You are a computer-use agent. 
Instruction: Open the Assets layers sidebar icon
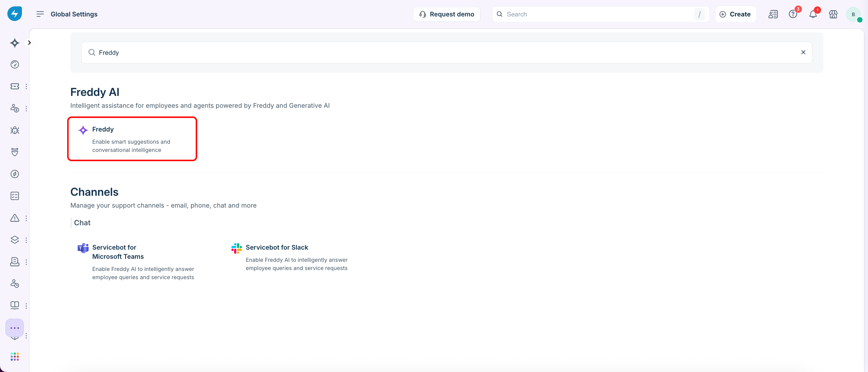tap(15, 240)
